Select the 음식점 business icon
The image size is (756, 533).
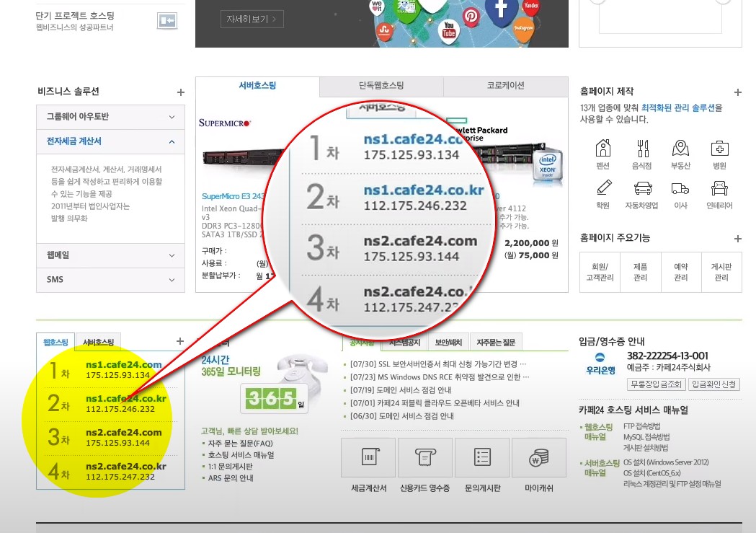[x=641, y=150]
